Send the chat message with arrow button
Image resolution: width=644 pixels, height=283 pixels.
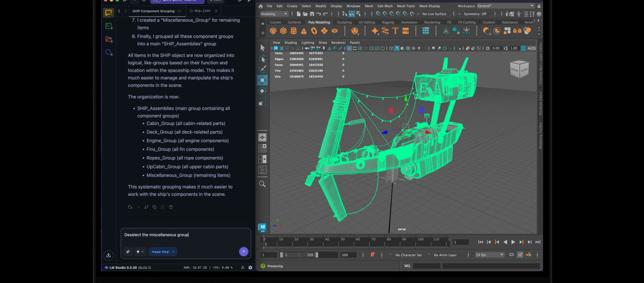coord(244,252)
